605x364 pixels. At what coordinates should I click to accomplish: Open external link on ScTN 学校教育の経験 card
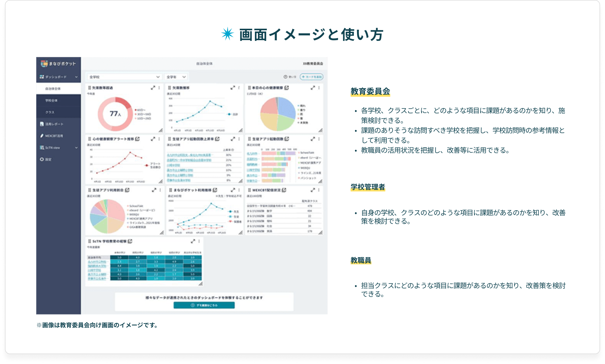tap(130, 241)
